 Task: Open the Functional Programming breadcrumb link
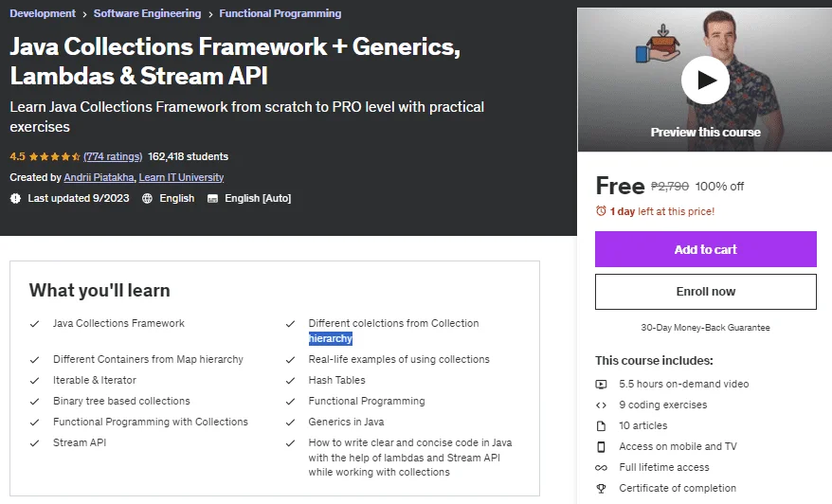pos(280,13)
